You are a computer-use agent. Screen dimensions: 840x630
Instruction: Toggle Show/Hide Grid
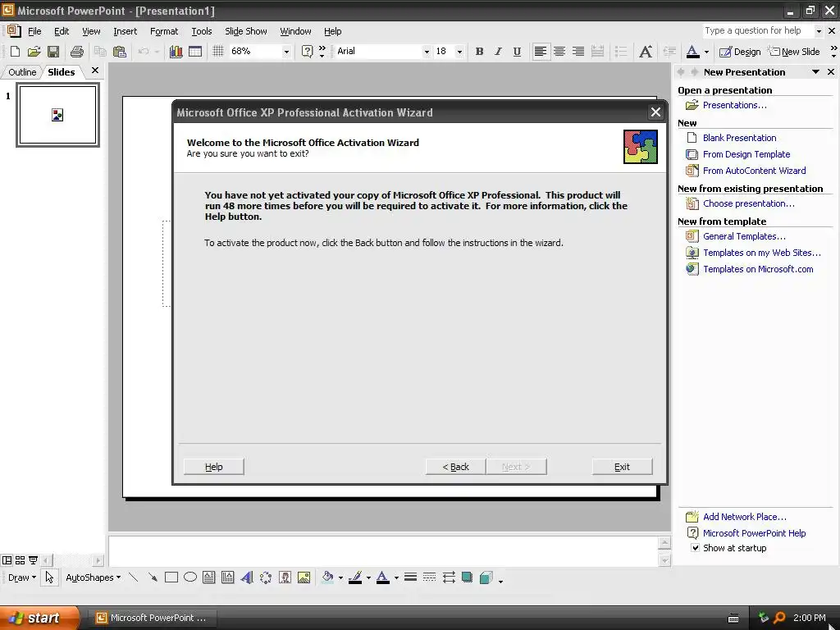[217, 52]
